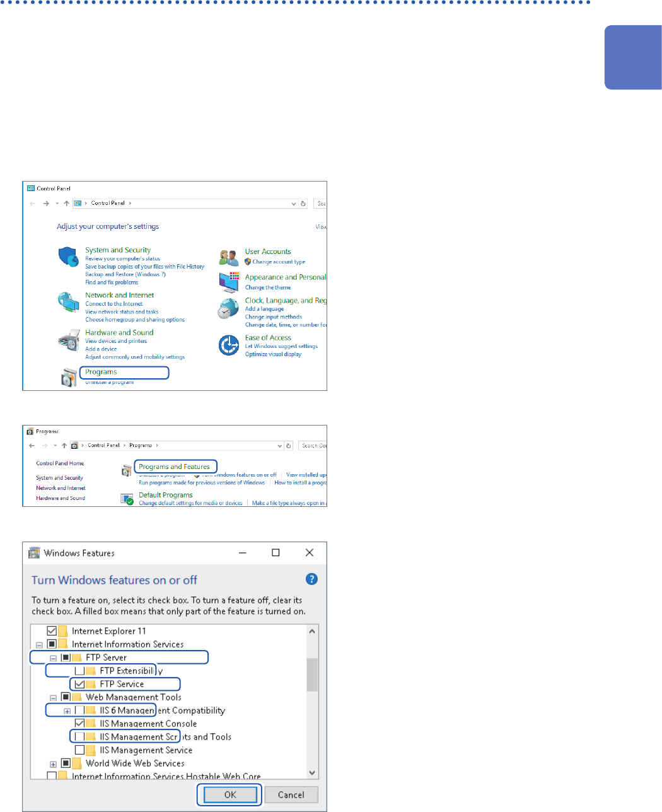The height and width of the screenshot is (812, 662).
Task: Collapse the FTP Server node
Action: [53, 658]
